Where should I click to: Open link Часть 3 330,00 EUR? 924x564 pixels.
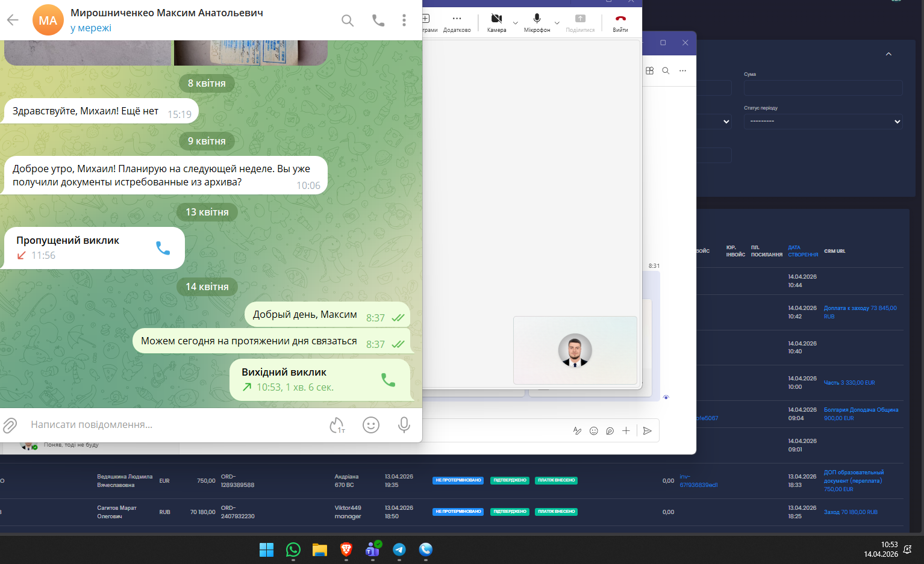pyautogui.click(x=849, y=383)
